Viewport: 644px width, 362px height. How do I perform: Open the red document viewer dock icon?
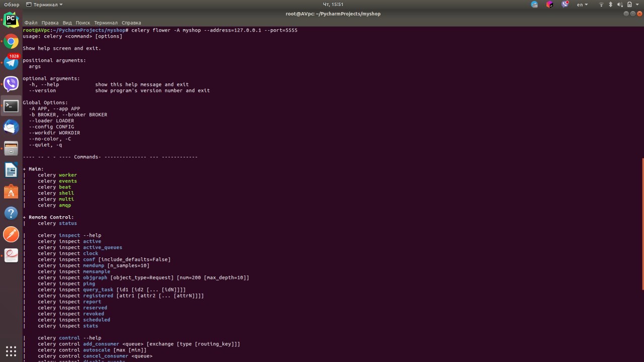point(11,255)
